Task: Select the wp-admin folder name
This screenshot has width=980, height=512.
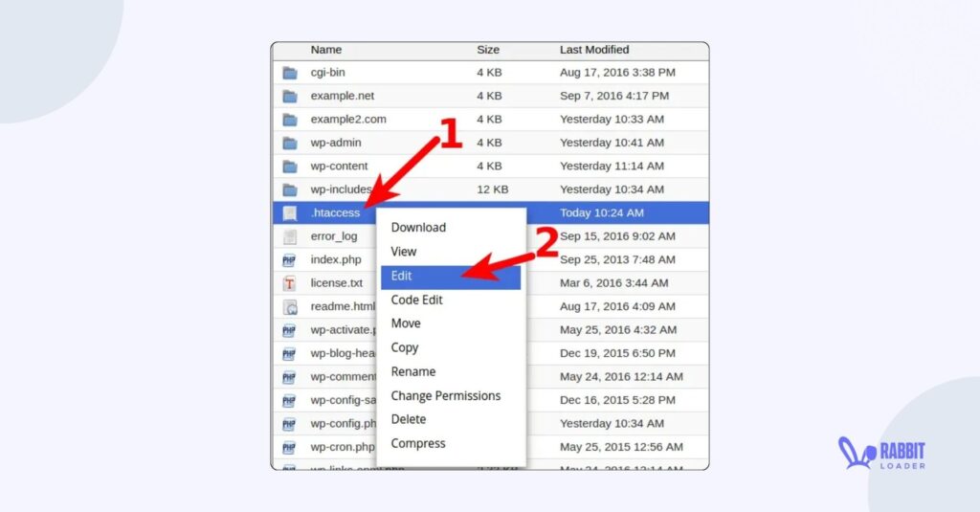Action: 336,144
